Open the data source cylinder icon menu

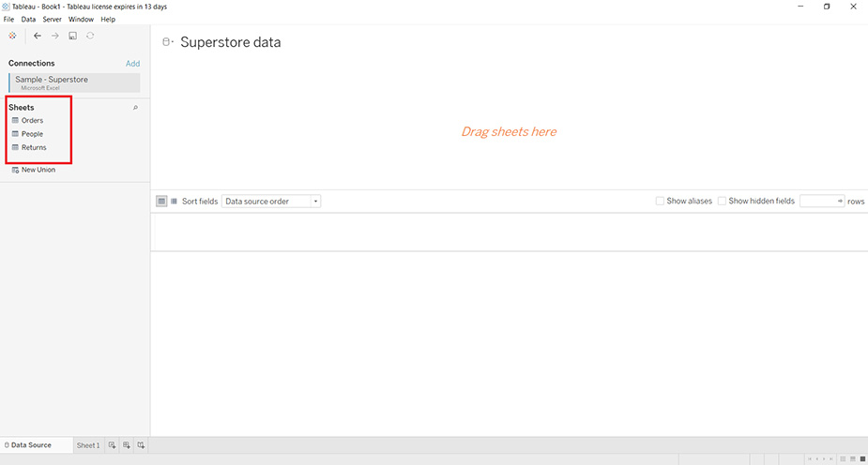click(168, 42)
